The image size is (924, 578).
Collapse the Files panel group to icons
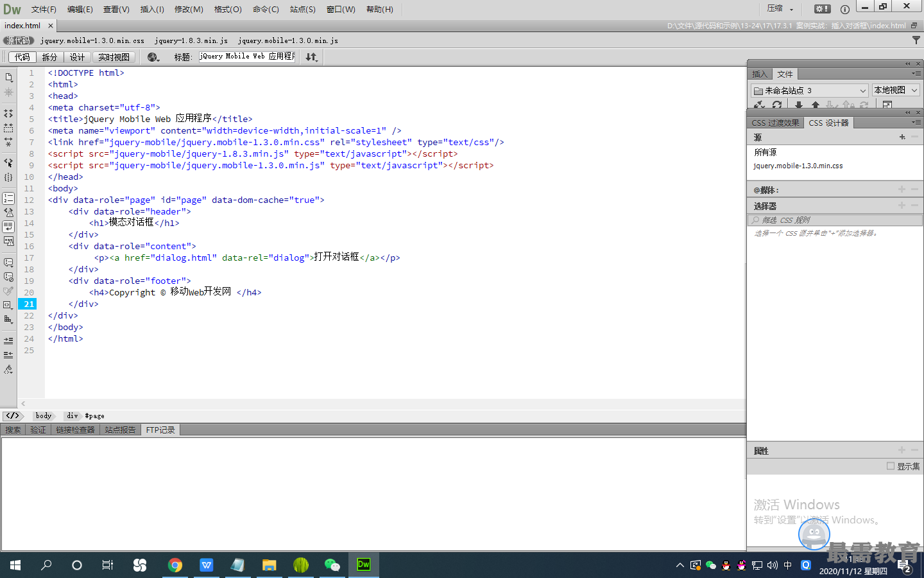click(908, 64)
